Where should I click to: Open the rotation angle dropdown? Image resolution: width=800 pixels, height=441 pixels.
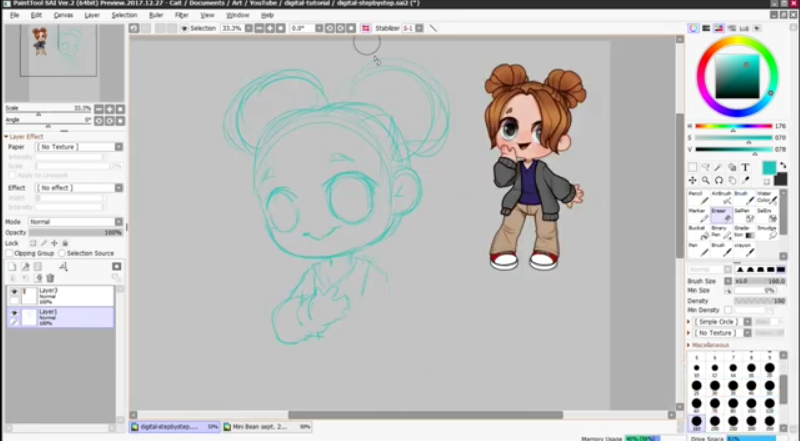pyautogui.click(x=319, y=29)
